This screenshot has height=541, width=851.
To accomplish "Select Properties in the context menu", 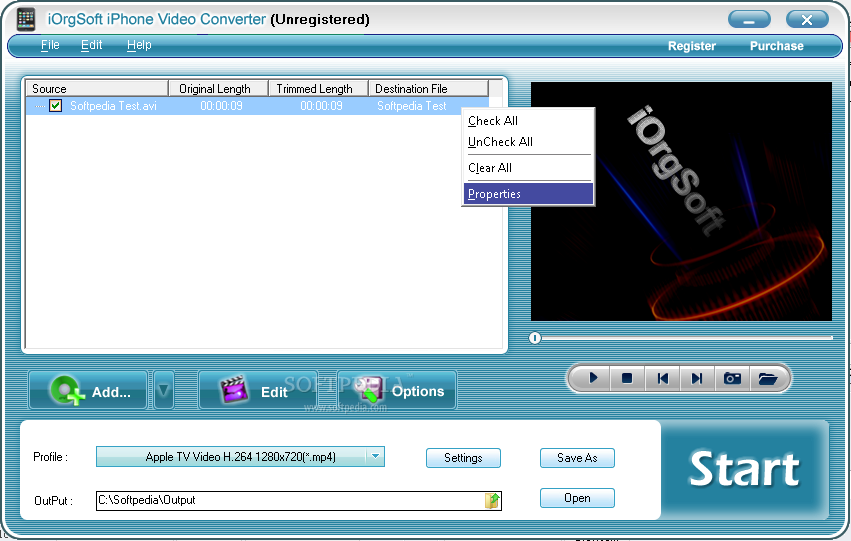I will (x=528, y=194).
